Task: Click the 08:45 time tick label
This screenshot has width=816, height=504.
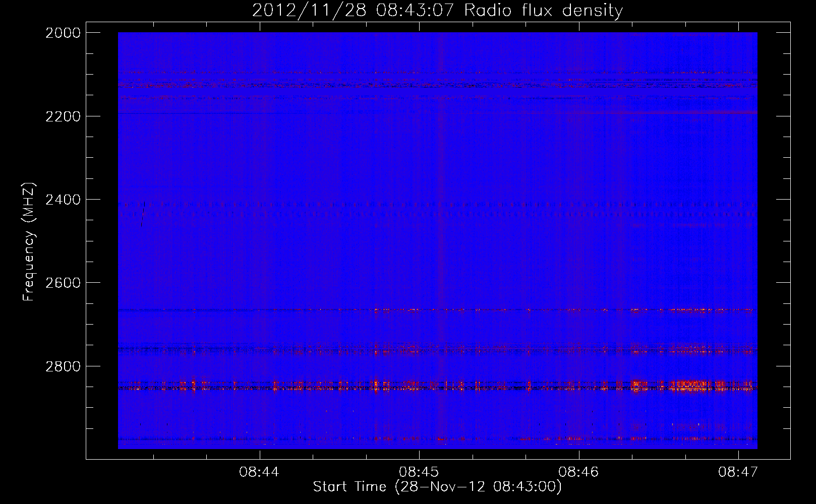Action: click(x=419, y=472)
